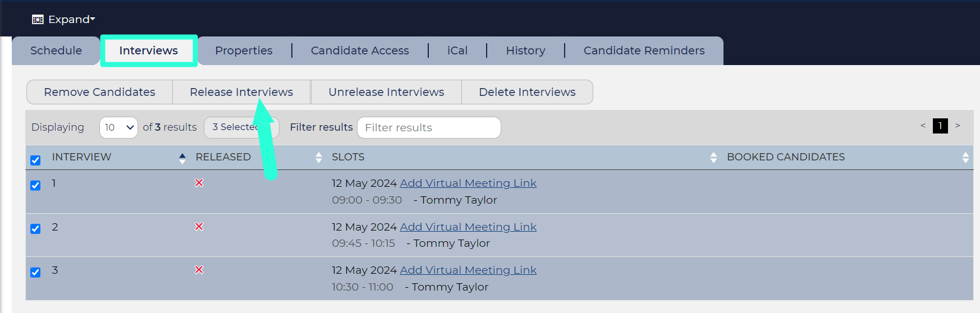Click into the Filter results field
The width and height of the screenshot is (980, 313).
coord(429,127)
